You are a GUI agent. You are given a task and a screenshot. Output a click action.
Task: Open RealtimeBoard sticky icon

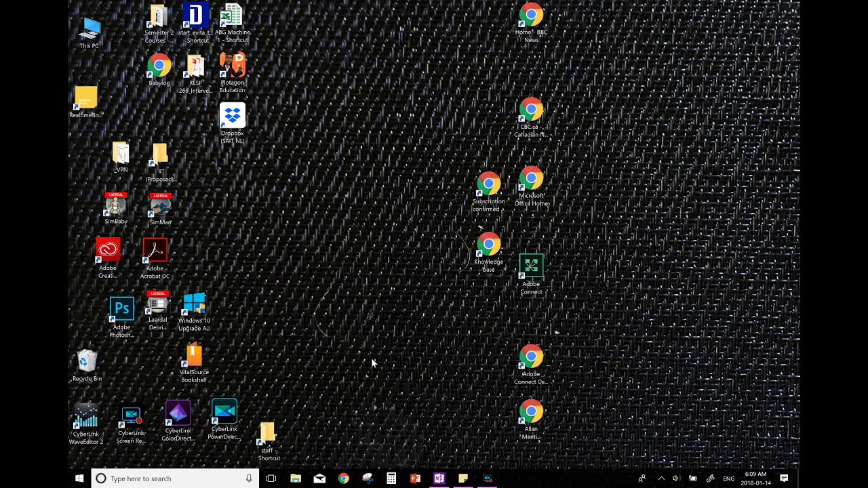85,102
